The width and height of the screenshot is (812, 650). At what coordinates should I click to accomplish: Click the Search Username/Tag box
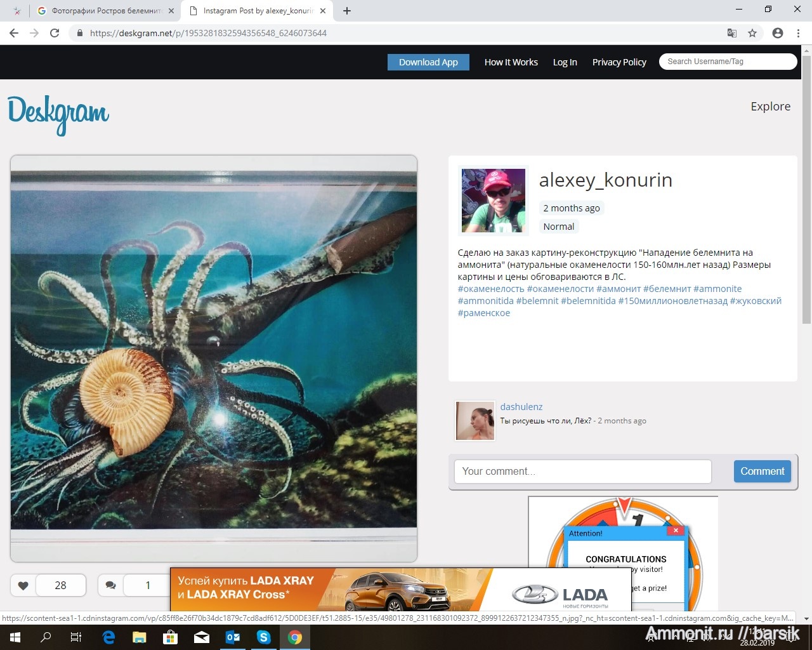(727, 62)
